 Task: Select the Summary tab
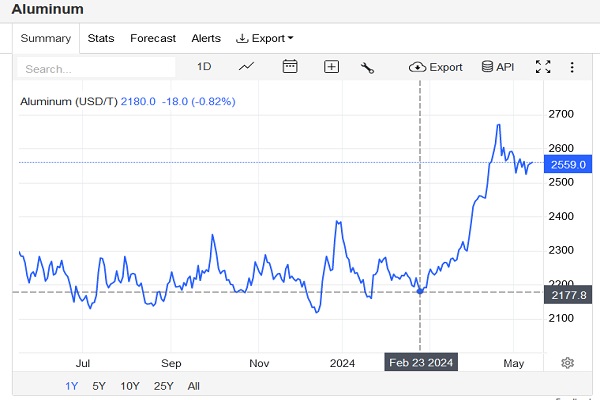[46, 38]
